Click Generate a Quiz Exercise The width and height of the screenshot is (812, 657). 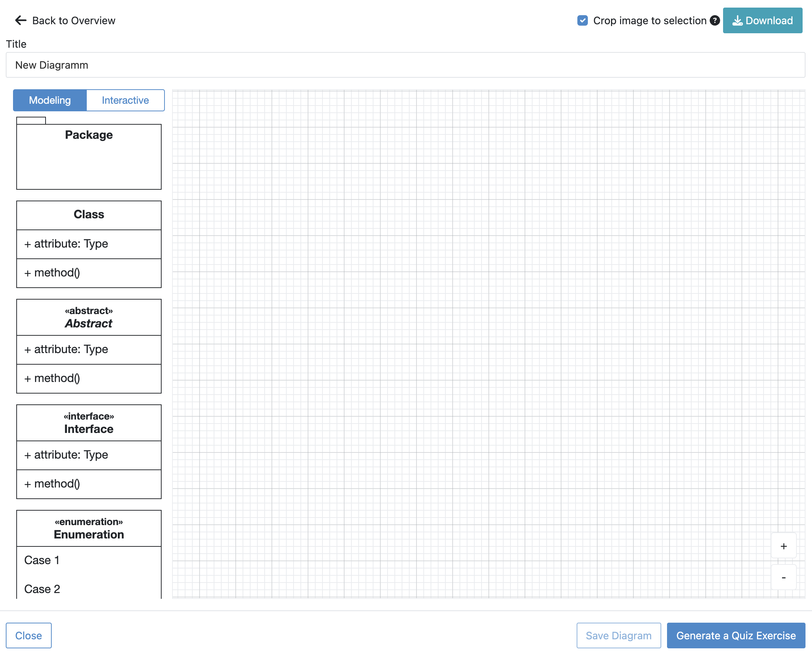click(x=735, y=635)
